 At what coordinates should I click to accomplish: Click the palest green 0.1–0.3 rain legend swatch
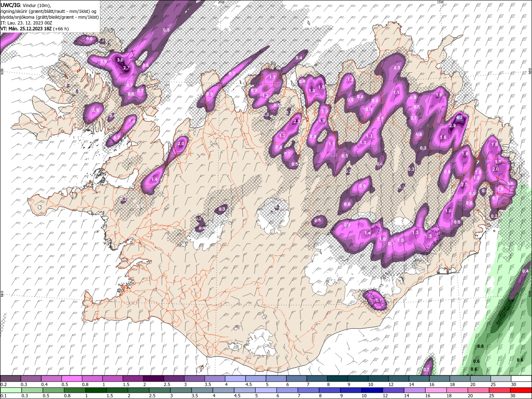pyautogui.click(x=11, y=390)
